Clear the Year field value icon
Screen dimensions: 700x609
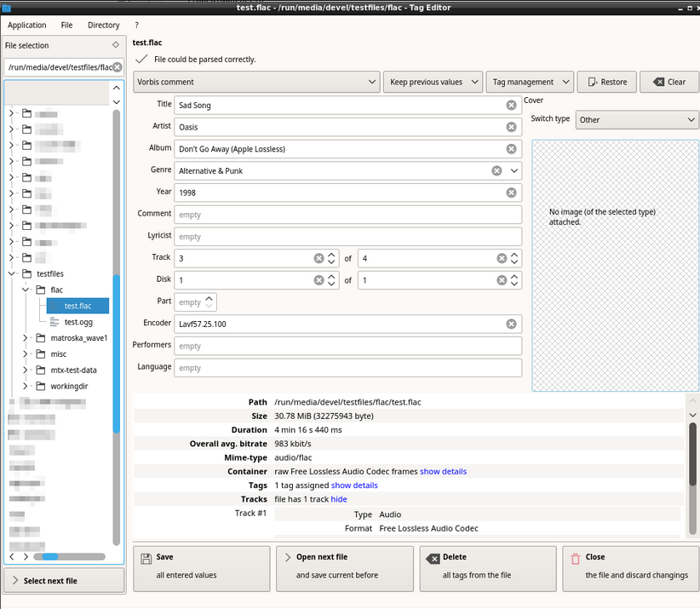click(x=511, y=192)
